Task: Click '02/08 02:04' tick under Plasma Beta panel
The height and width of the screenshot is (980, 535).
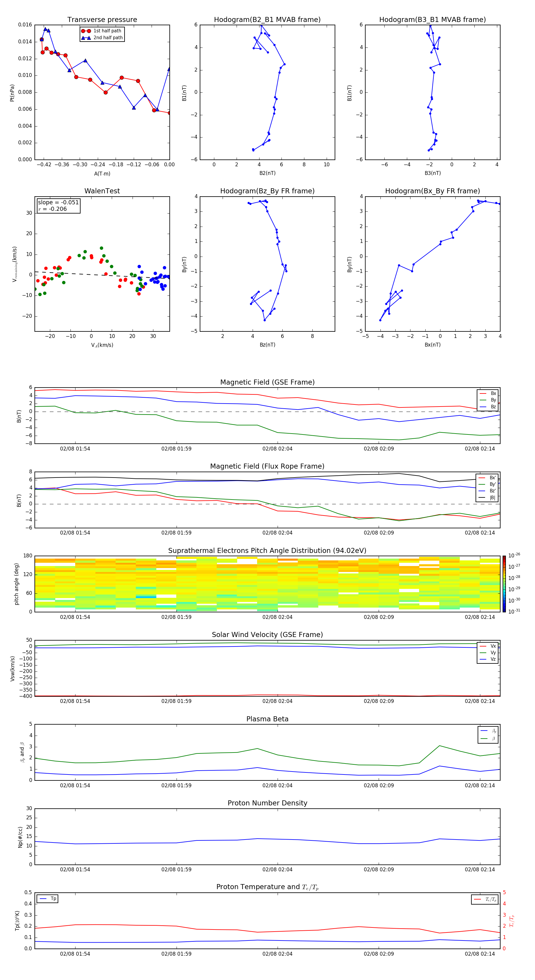Action: [x=277, y=785]
